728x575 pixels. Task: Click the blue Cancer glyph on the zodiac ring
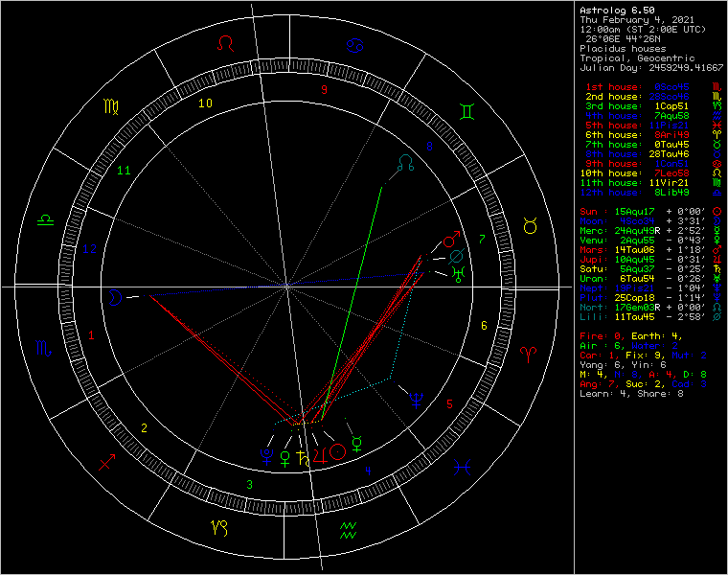354,45
